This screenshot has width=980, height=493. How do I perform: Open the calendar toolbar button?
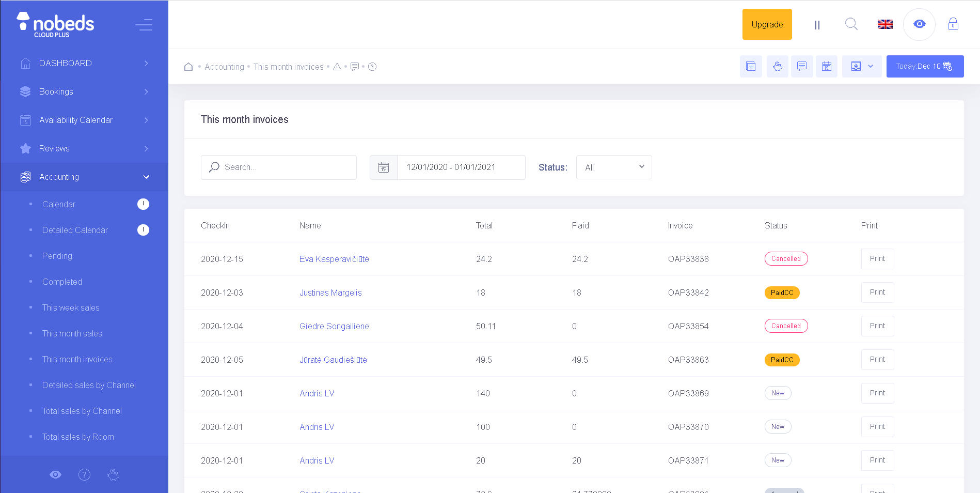click(826, 66)
